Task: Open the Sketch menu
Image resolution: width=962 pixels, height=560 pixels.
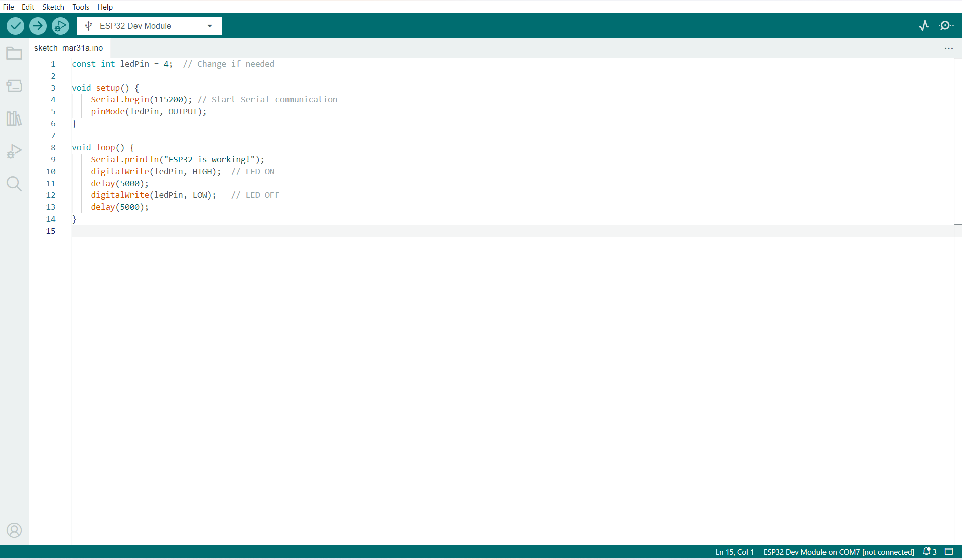Action: (53, 7)
